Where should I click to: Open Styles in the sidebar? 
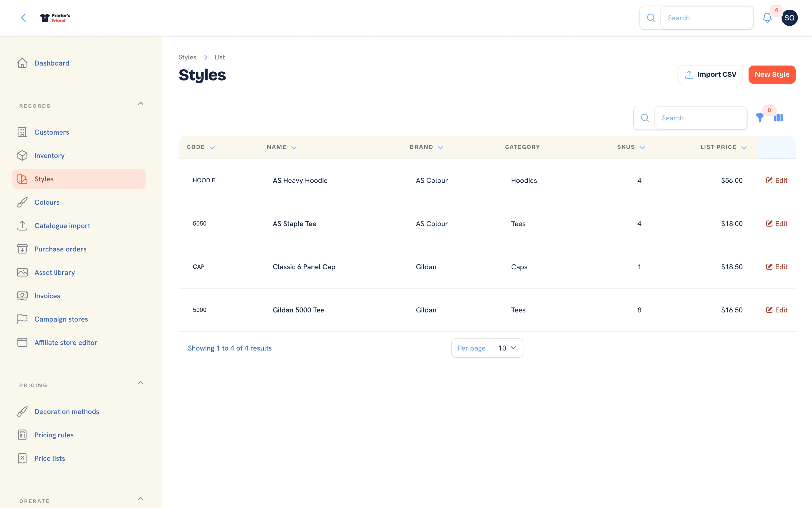(x=79, y=179)
